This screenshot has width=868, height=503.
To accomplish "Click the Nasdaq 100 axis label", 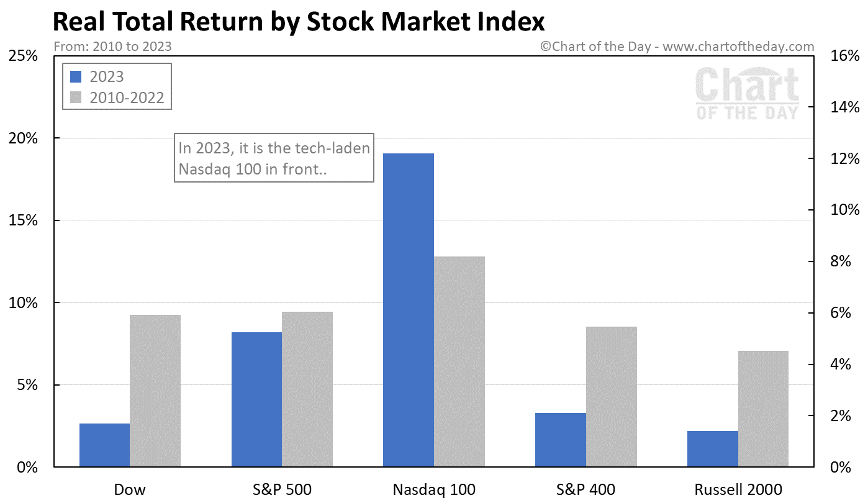I will pyautogui.click(x=434, y=489).
